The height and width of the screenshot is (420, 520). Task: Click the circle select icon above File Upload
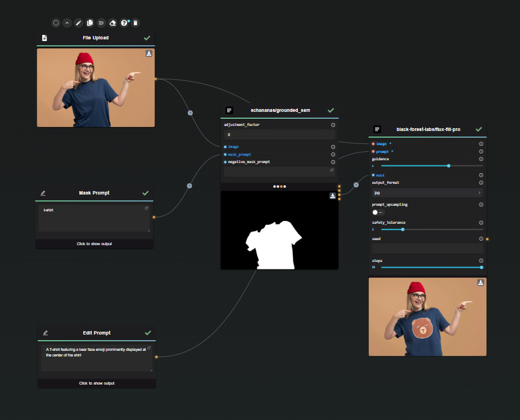[x=56, y=23]
